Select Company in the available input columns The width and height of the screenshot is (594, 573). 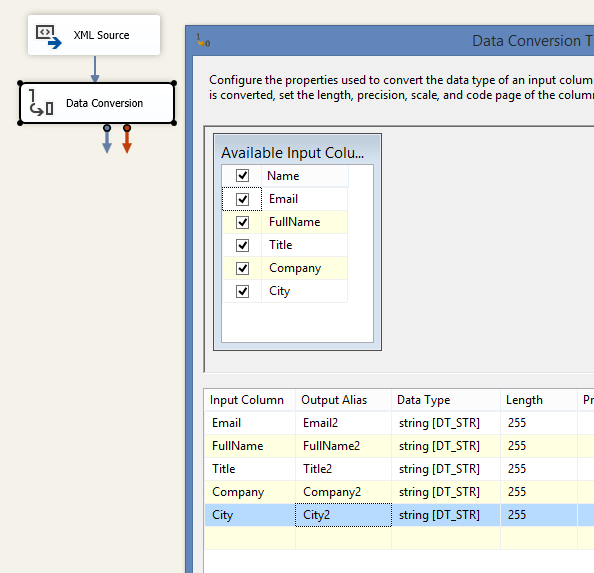click(305, 269)
